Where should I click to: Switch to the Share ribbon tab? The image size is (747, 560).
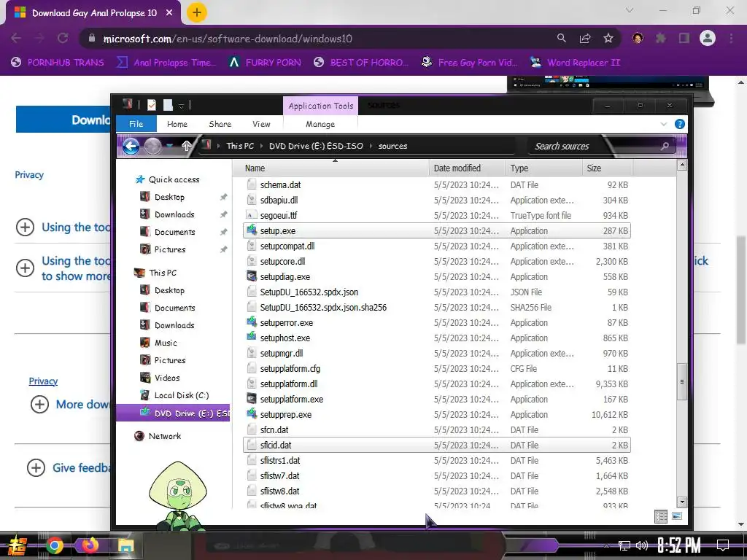coord(220,124)
